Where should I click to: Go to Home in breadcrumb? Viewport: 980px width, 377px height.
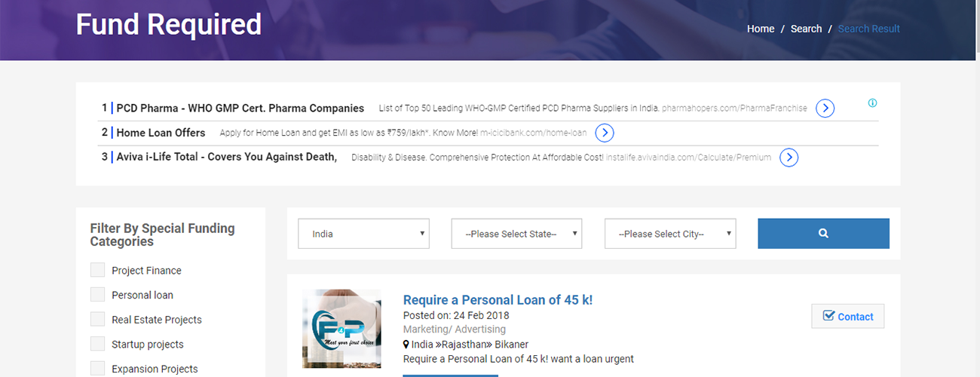coord(761,29)
